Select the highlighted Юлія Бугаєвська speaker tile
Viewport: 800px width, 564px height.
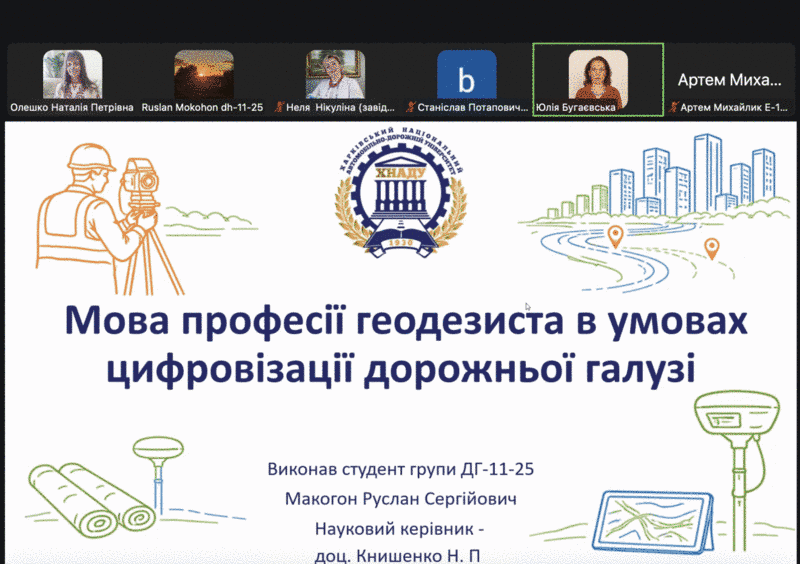[598, 75]
